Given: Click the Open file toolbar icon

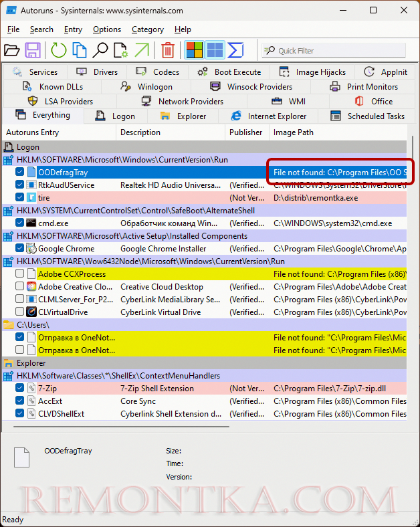Looking at the screenshot, I should coord(12,50).
